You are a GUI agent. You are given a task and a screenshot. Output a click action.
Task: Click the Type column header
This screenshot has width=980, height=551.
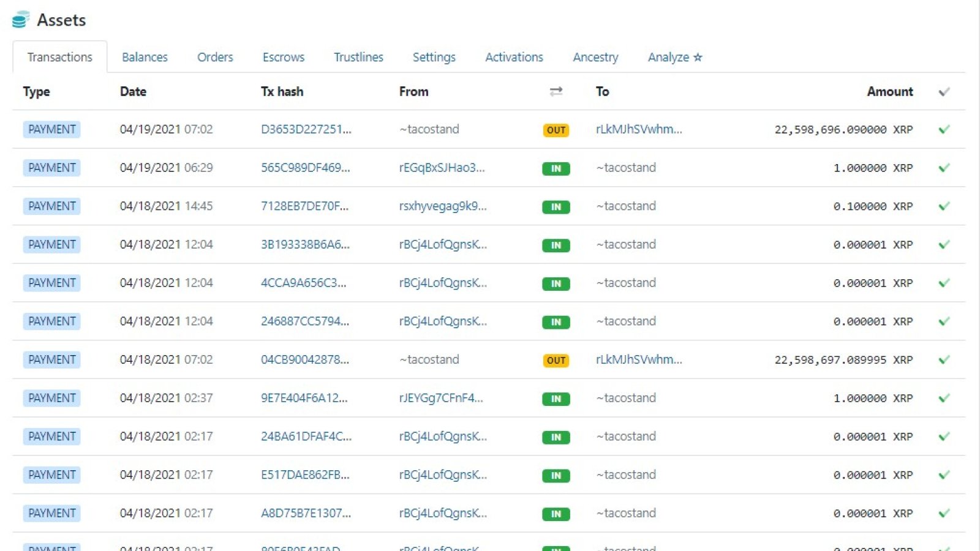37,92
